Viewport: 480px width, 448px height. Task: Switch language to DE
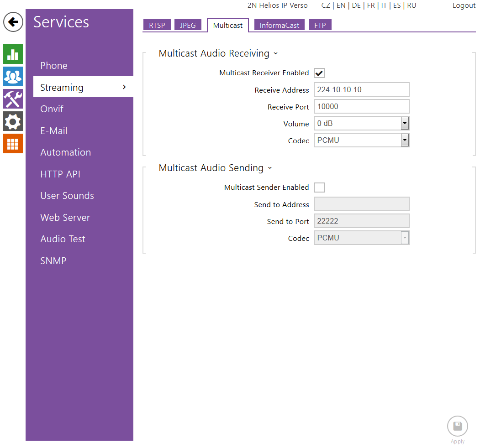pyautogui.click(x=356, y=5)
